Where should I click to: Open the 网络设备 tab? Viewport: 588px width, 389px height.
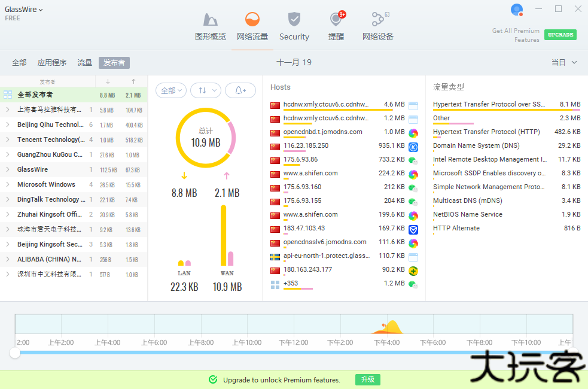378,26
